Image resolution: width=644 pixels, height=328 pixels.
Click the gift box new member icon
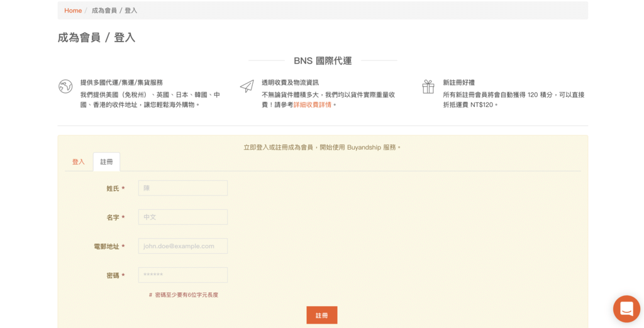[428, 87]
